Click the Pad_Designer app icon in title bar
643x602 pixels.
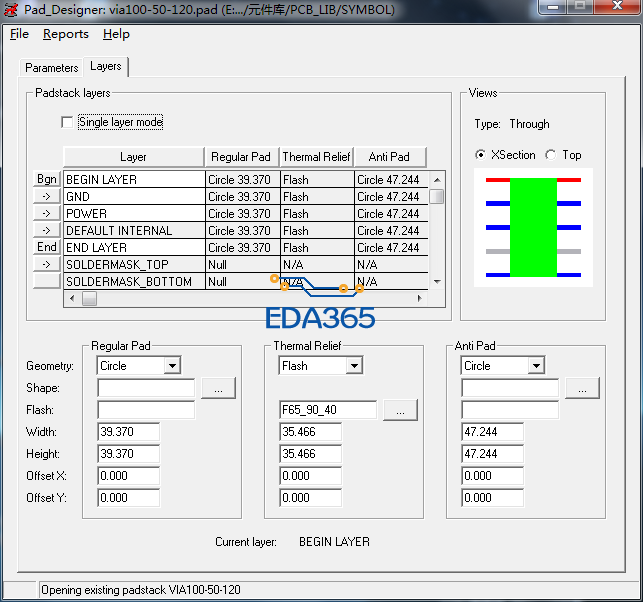coord(11,9)
